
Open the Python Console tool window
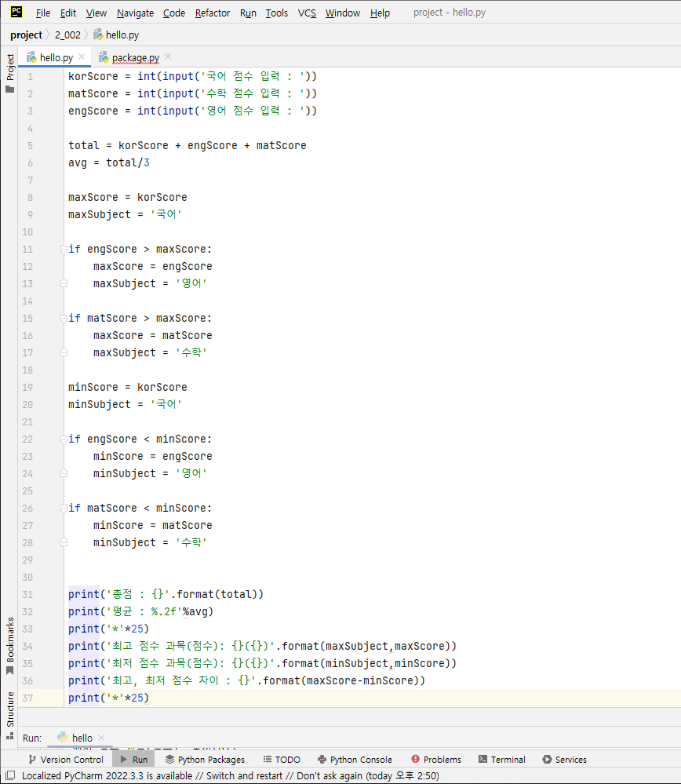tap(355, 760)
